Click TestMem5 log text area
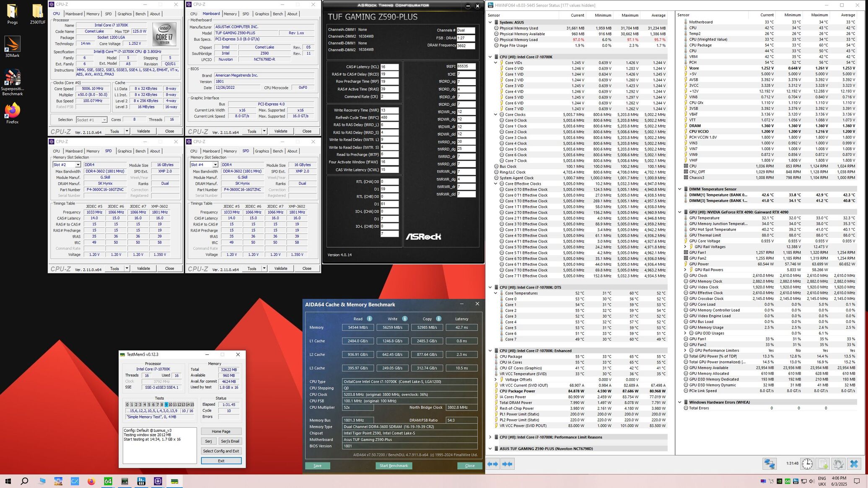The width and height of the screenshot is (868, 488). 160,445
